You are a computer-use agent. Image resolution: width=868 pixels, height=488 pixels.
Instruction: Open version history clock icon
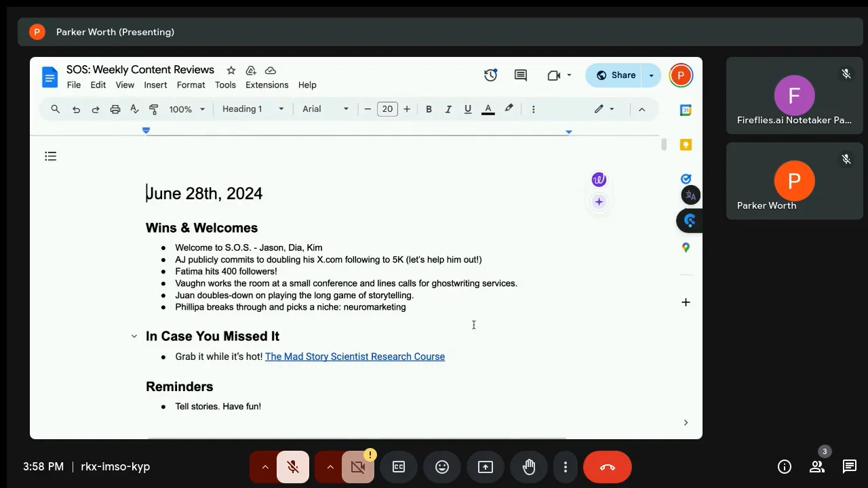click(x=490, y=75)
